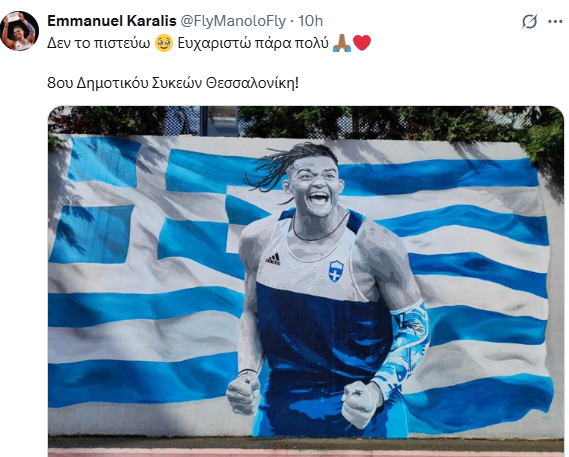Select the red heart emoji
Image resolution: width=569 pixels, height=457 pixels.
pyautogui.click(x=362, y=43)
